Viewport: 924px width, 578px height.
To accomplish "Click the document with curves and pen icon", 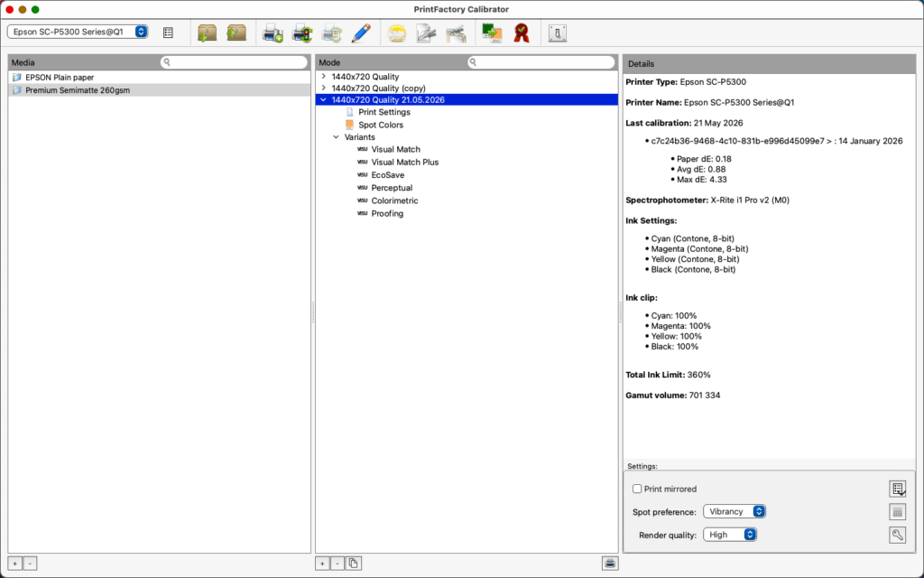I will click(x=426, y=33).
